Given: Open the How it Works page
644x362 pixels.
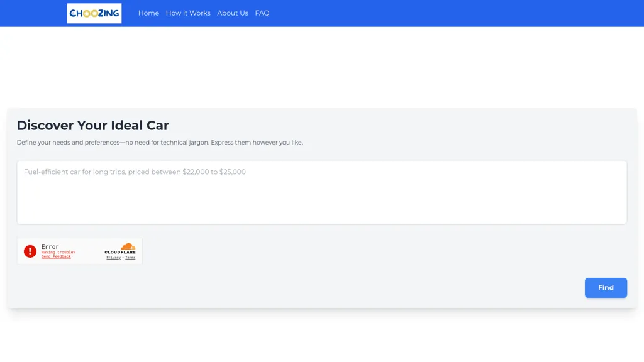Looking at the screenshot, I should [188, 13].
